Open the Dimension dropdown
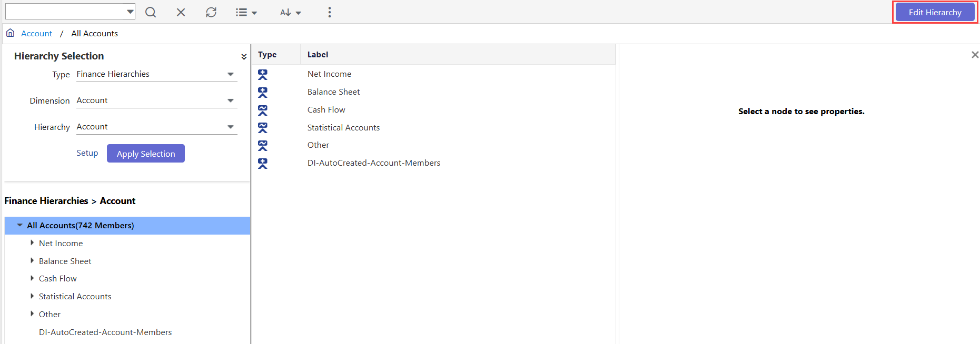 point(230,100)
